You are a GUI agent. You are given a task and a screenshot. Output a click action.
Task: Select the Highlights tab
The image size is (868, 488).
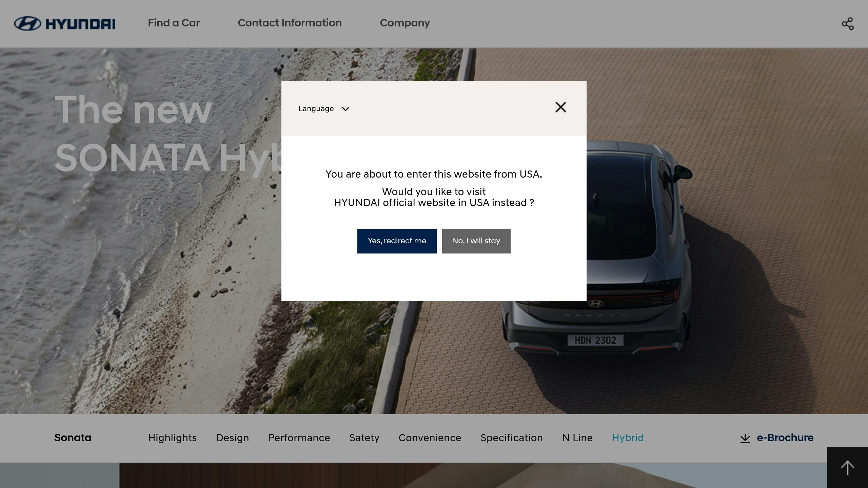(x=172, y=438)
